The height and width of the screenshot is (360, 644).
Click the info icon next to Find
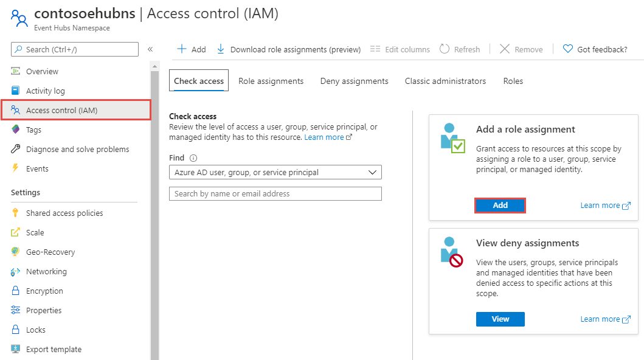193,158
